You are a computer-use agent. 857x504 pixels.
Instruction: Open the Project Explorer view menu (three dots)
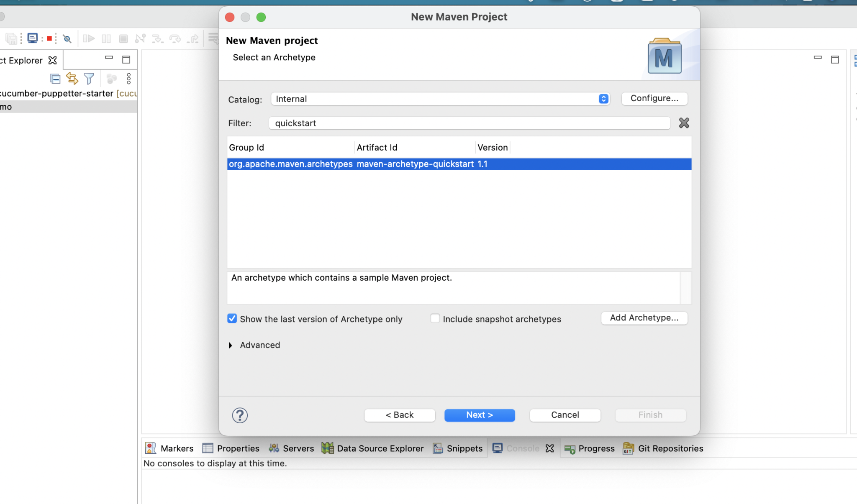tap(128, 79)
